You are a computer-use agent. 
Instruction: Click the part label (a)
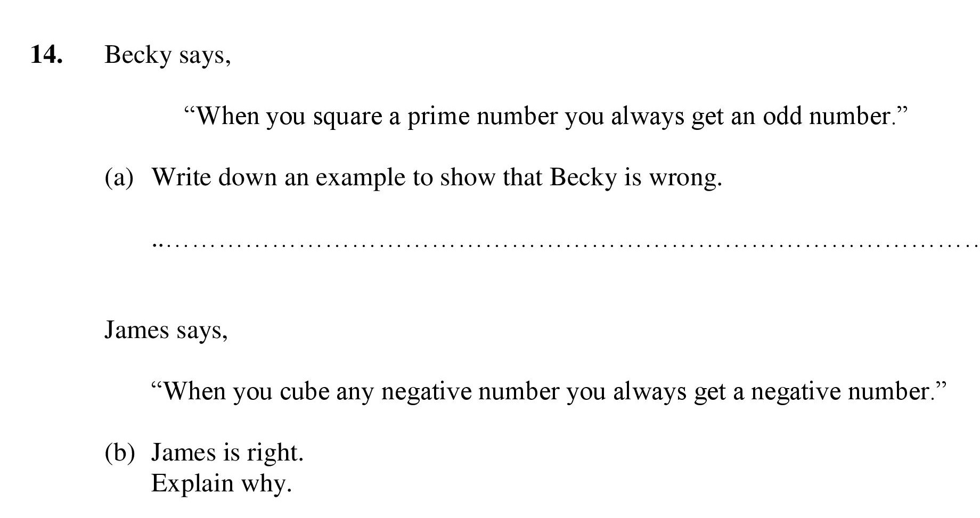tap(119, 178)
